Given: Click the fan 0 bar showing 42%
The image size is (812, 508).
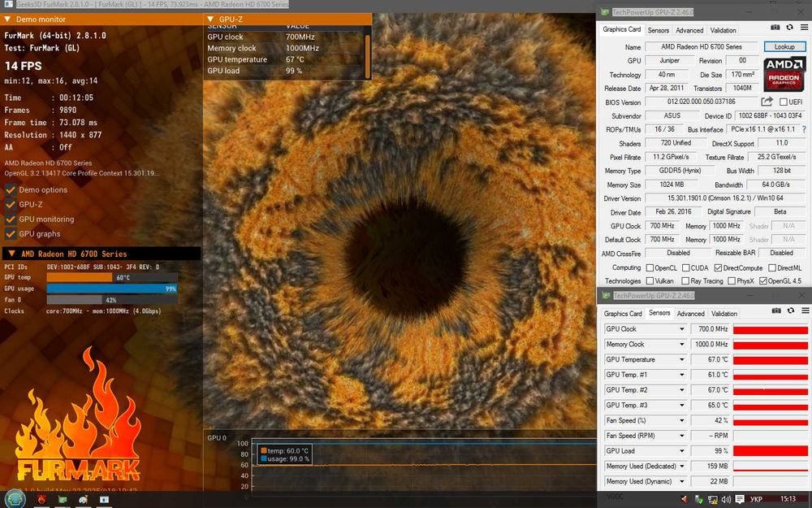Looking at the screenshot, I should coord(112,300).
